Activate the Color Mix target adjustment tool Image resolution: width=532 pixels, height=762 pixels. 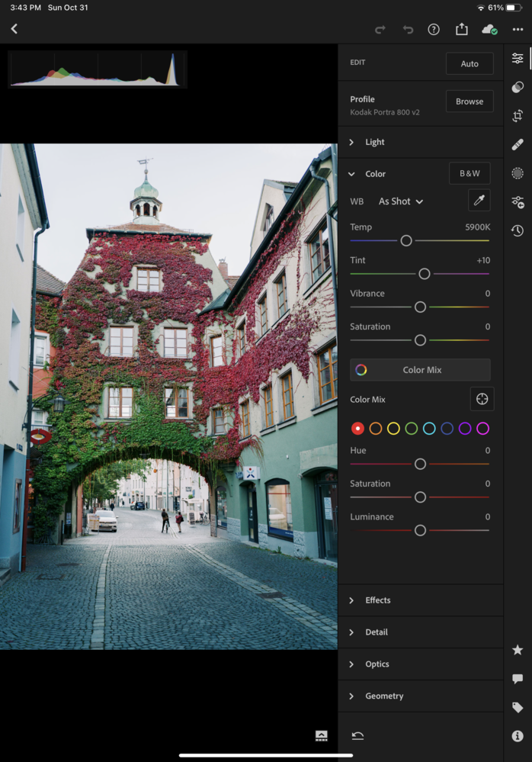pos(482,399)
